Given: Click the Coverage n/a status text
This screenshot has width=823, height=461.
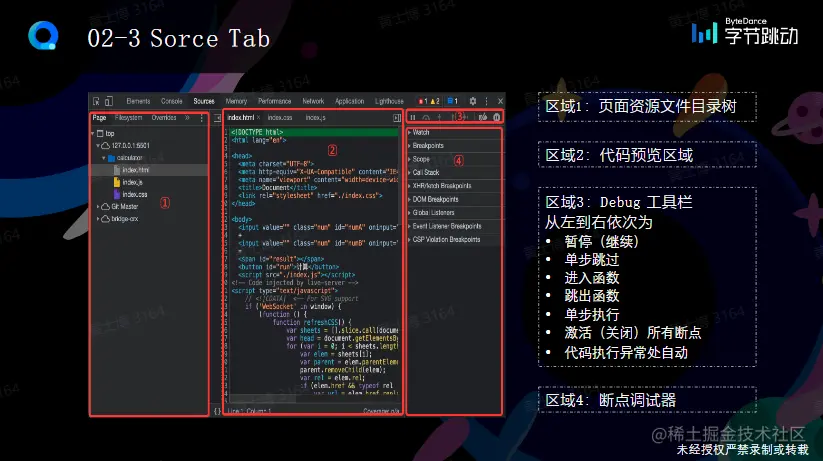Looking at the screenshot, I should 381,411.
